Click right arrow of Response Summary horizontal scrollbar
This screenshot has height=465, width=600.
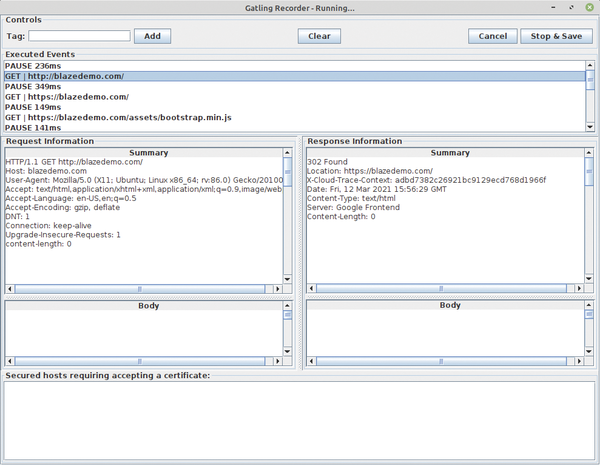579,288
